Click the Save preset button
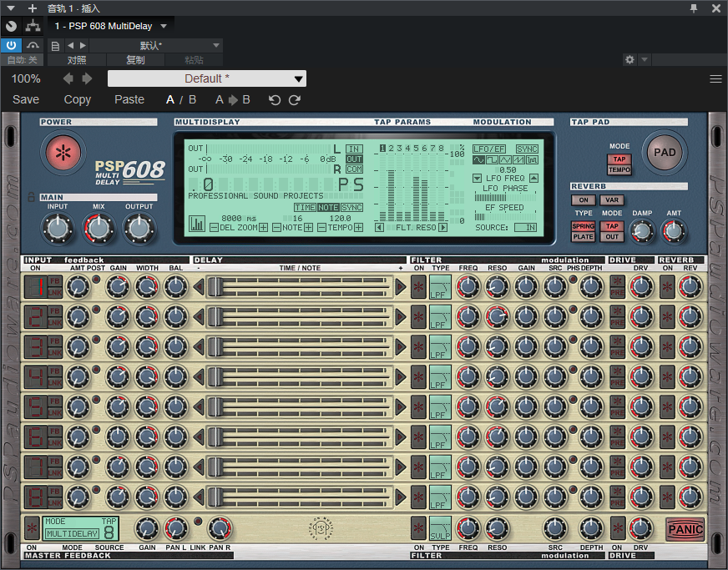 26,99
